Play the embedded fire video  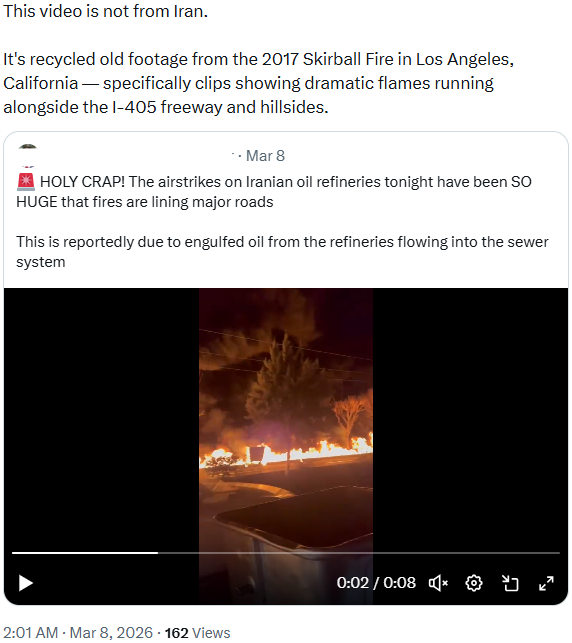(26, 583)
